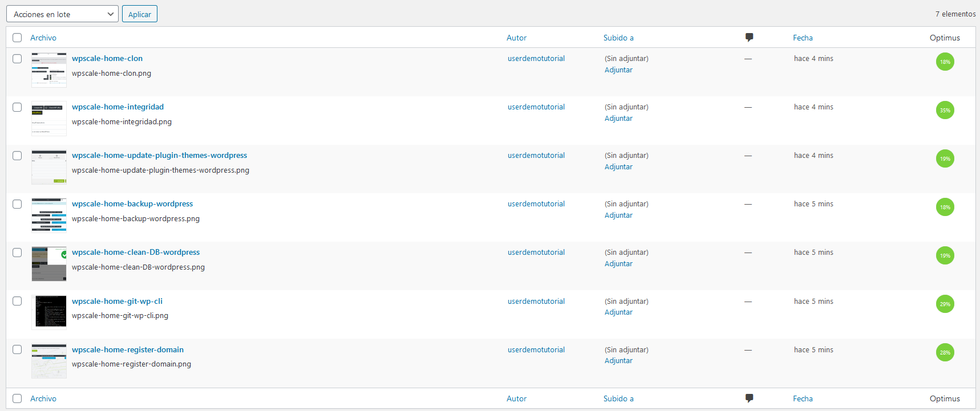This screenshot has height=411, width=980.
Task: Click Optimus 18% badge for backup-wordpress row
Action: 945,207
